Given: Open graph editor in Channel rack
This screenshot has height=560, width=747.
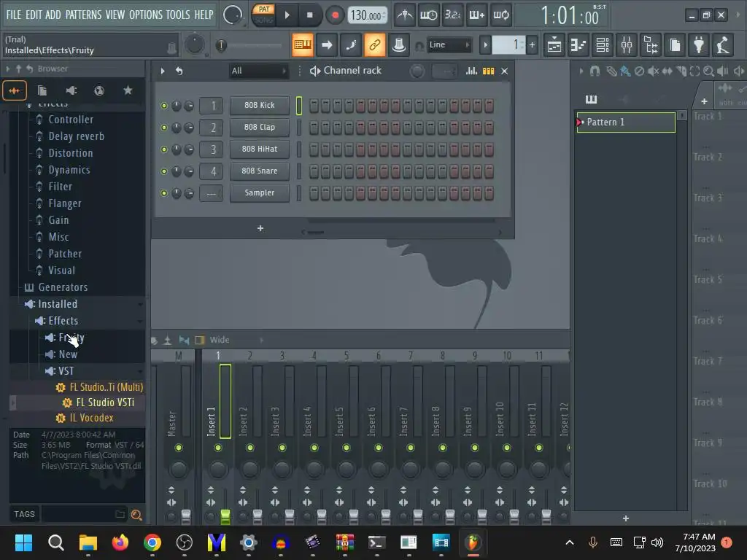Looking at the screenshot, I should coord(471,71).
